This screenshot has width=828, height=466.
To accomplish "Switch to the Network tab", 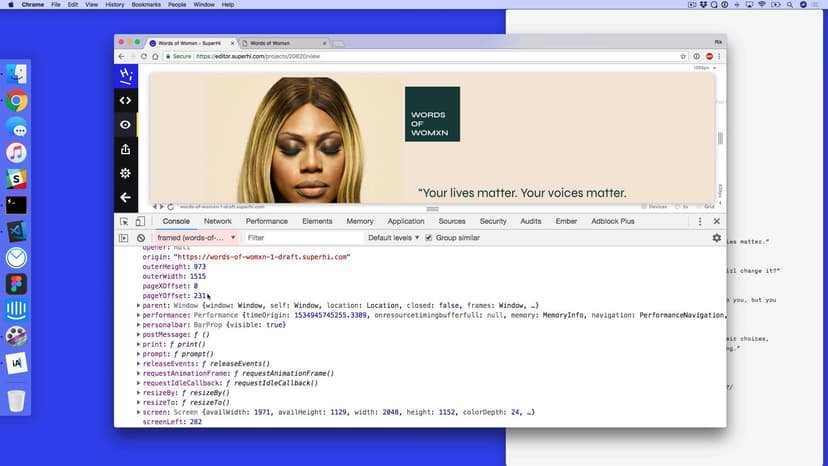I will click(217, 221).
